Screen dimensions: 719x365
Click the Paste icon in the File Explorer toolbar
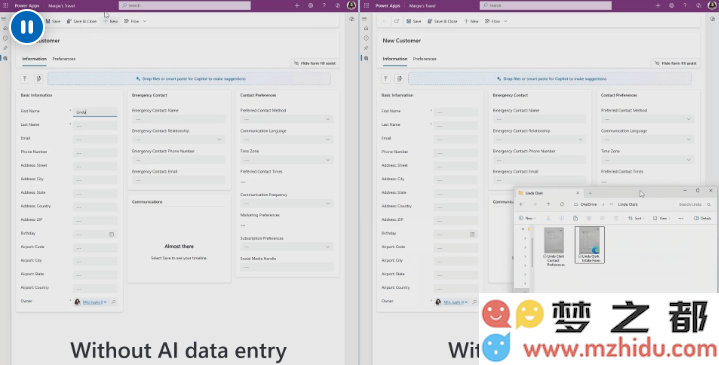click(575, 218)
